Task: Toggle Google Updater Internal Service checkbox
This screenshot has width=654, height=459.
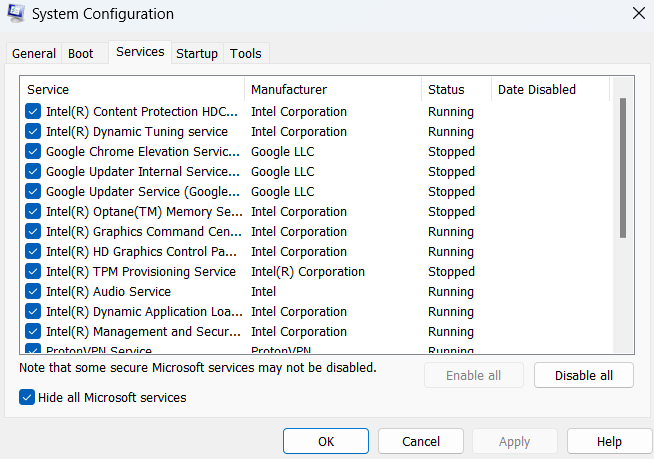Action: [x=33, y=171]
